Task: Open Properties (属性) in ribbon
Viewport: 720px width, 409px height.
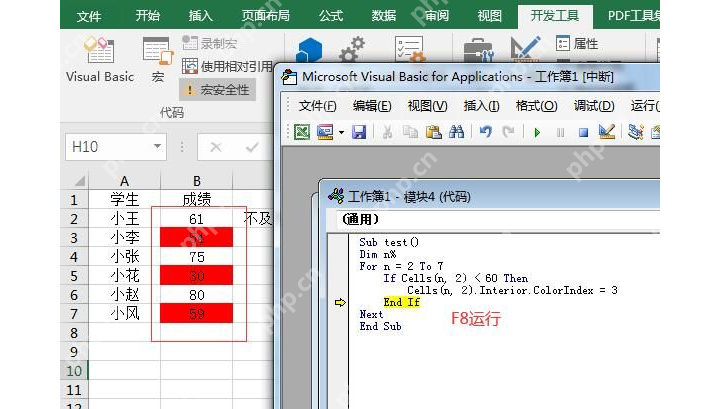Action: click(577, 44)
